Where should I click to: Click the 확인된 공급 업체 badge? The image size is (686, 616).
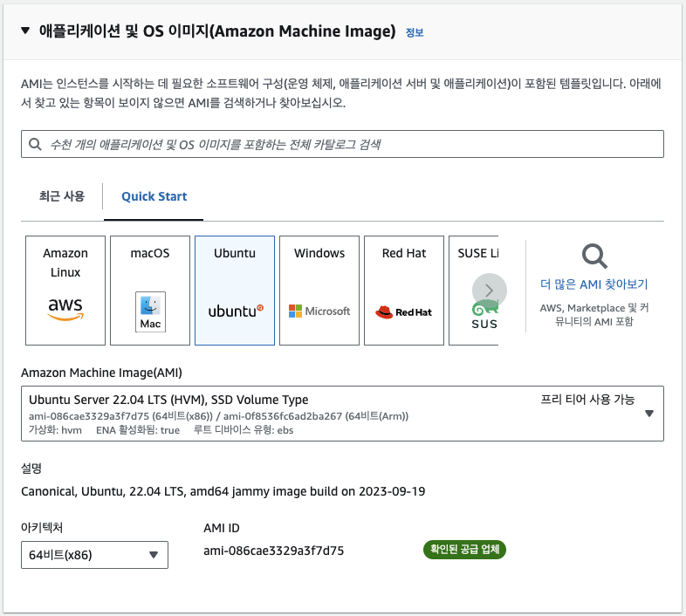click(464, 550)
